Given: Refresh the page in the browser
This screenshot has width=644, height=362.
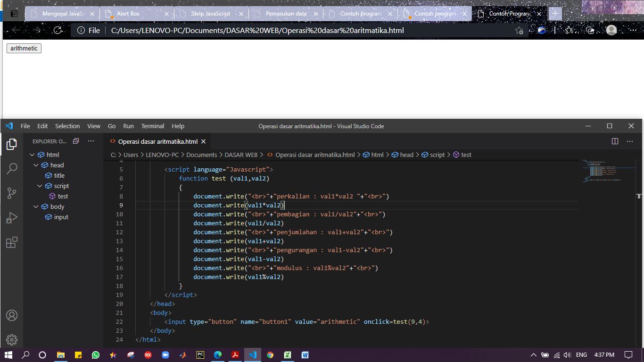Looking at the screenshot, I should [58, 30].
